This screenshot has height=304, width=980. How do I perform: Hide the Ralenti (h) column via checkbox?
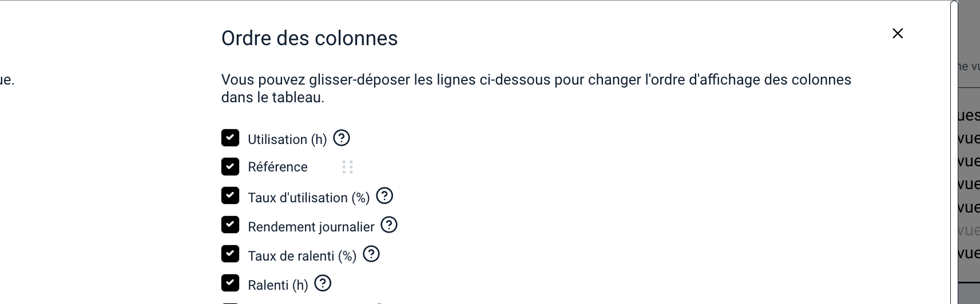(x=230, y=283)
